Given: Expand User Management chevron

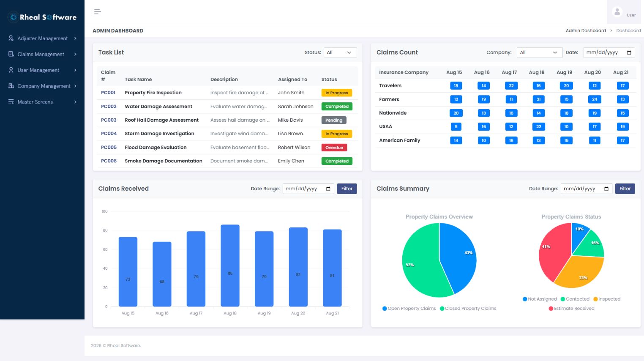Looking at the screenshot, I should tap(75, 70).
